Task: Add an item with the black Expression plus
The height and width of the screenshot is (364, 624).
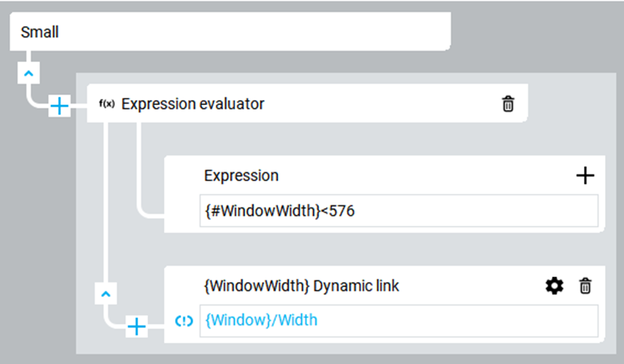Action: click(585, 176)
